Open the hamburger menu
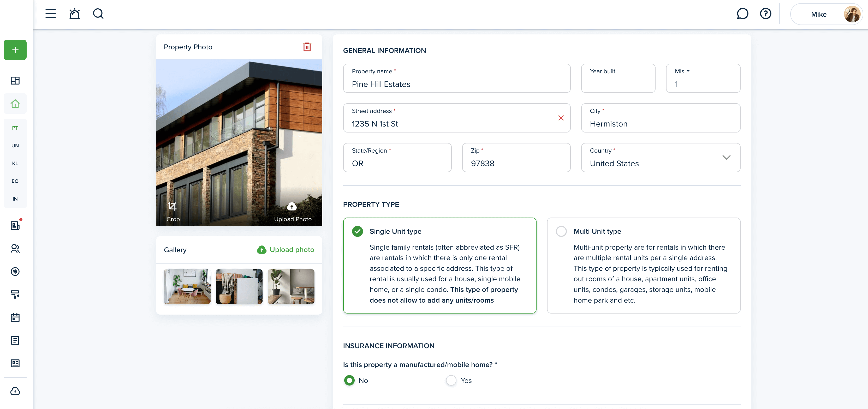 click(x=51, y=14)
